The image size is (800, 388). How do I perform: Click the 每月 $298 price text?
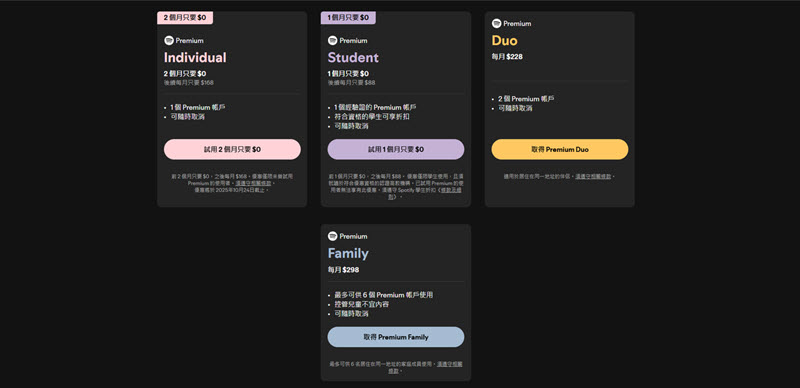[343, 270]
